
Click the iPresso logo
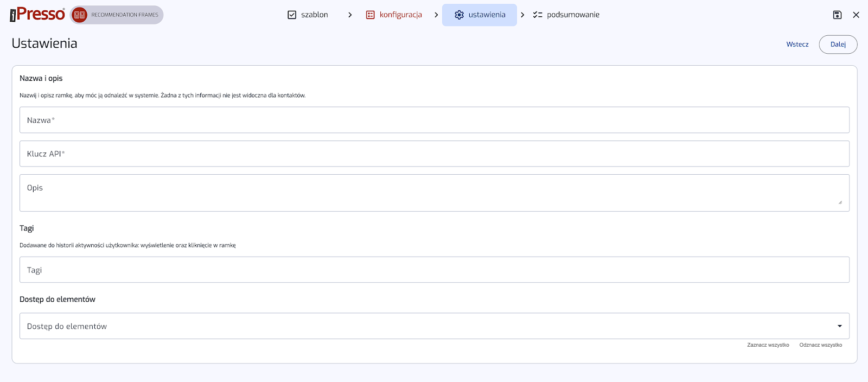[37, 15]
